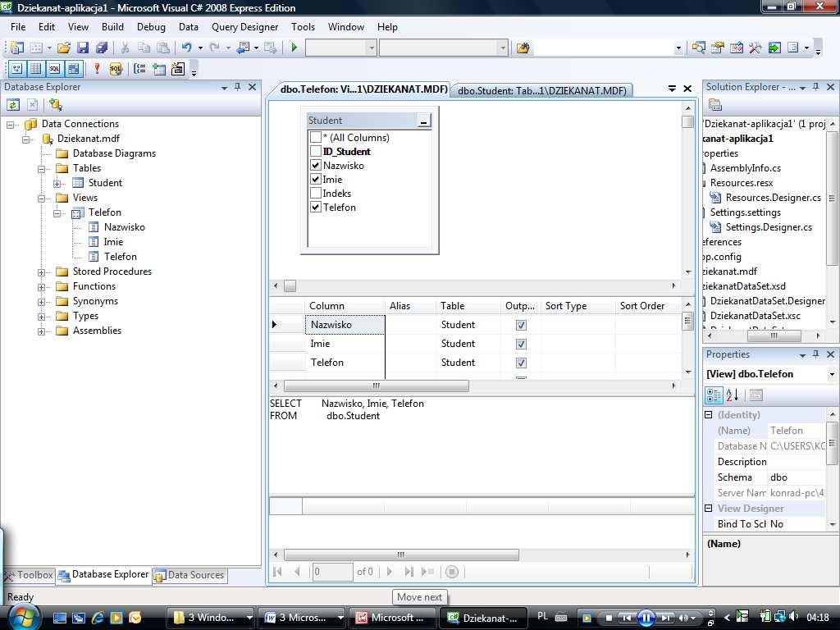Check the ID_Student column checkbox
840x630 pixels.
316,152
